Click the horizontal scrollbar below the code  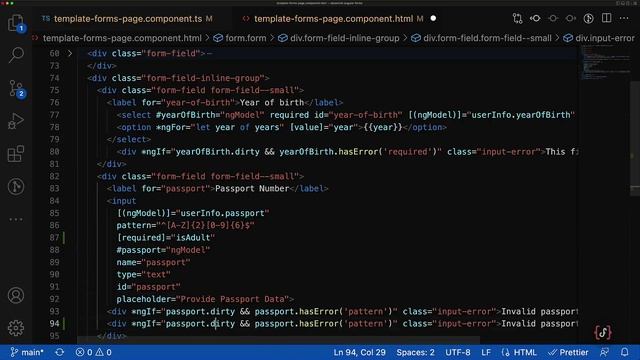click(x=278, y=340)
